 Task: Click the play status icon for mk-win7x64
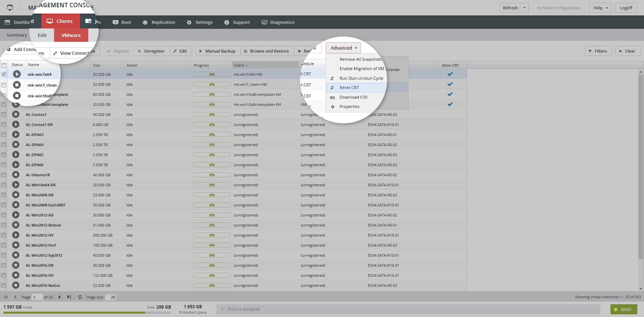click(17, 74)
